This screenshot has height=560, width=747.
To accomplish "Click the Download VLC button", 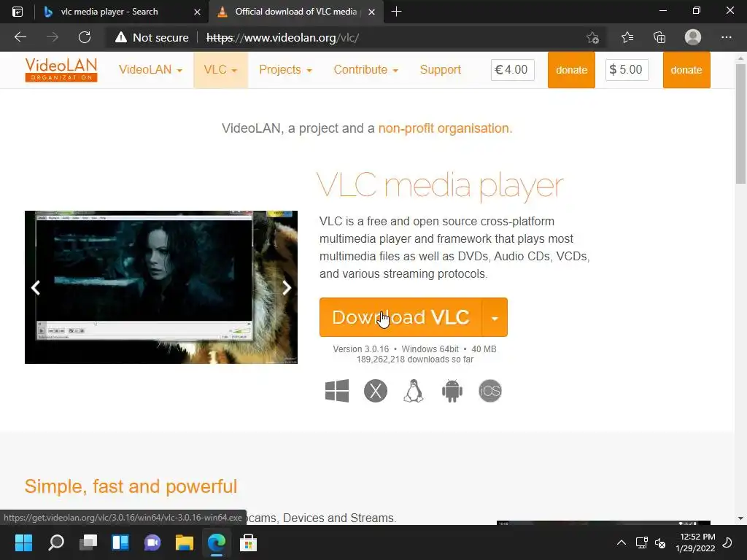I will (x=400, y=317).
